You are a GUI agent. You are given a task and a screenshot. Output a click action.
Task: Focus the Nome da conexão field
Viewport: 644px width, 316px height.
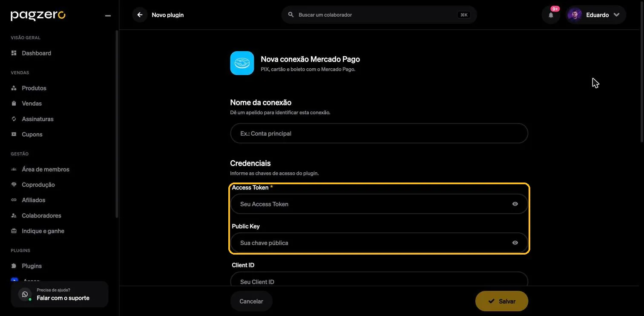[x=379, y=133]
